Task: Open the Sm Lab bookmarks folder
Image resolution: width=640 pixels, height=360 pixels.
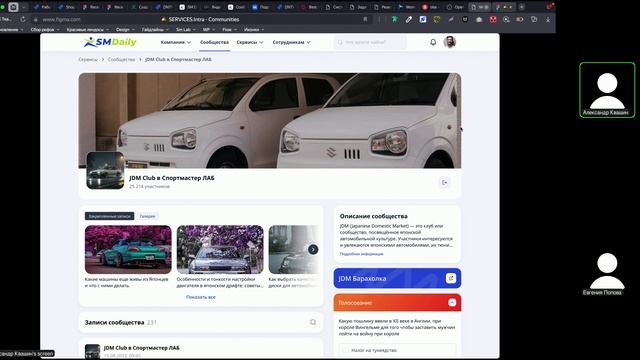Action: (x=185, y=29)
